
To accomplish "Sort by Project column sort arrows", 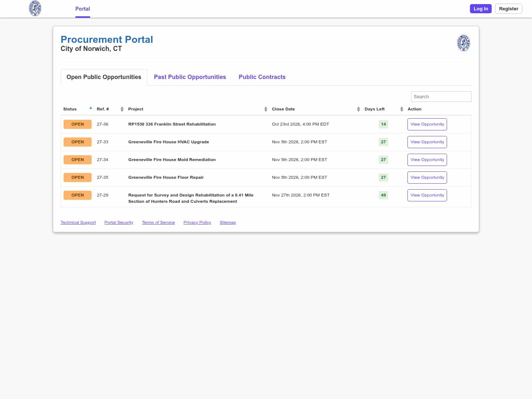I will [266, 109].
